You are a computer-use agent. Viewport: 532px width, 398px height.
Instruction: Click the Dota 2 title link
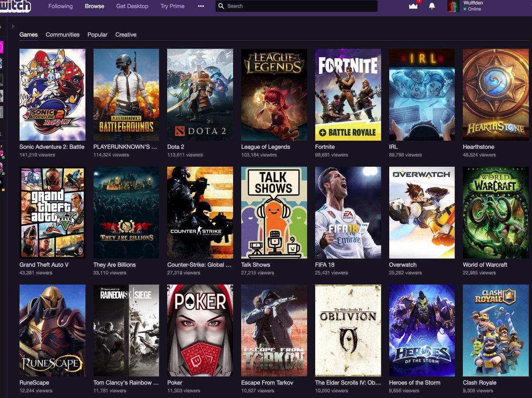point(176,147)
